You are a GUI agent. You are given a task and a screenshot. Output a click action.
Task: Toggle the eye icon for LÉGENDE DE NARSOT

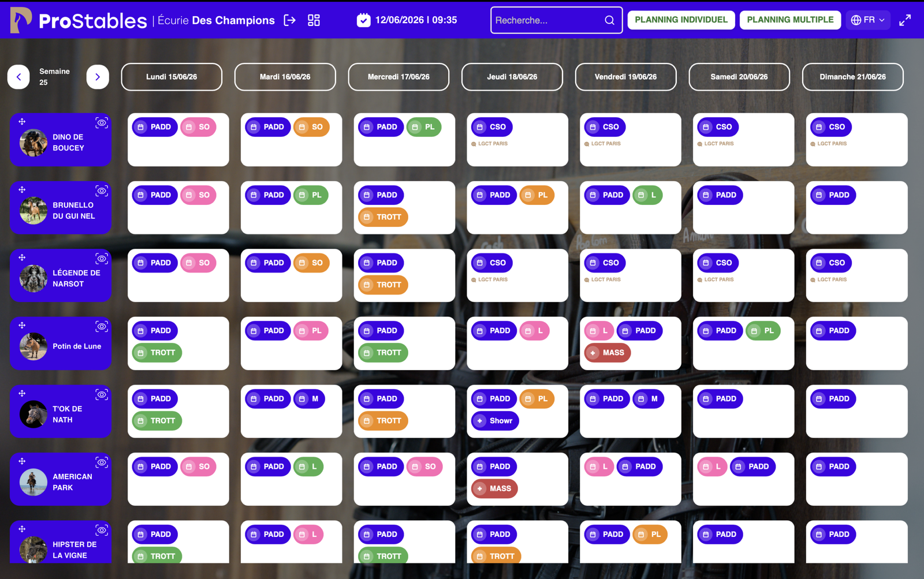coord(102,259)
